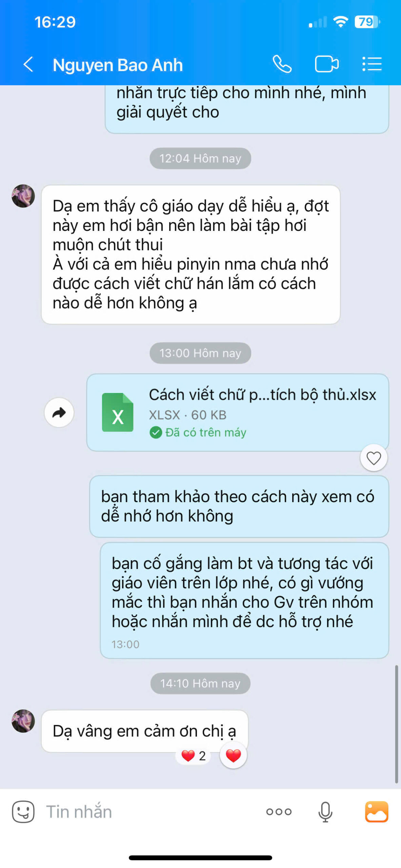Start a voice call with Nguyen Bao Anh

tap(282, 64)
